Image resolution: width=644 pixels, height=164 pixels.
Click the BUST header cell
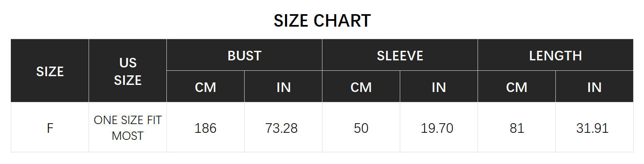(244, 55)
